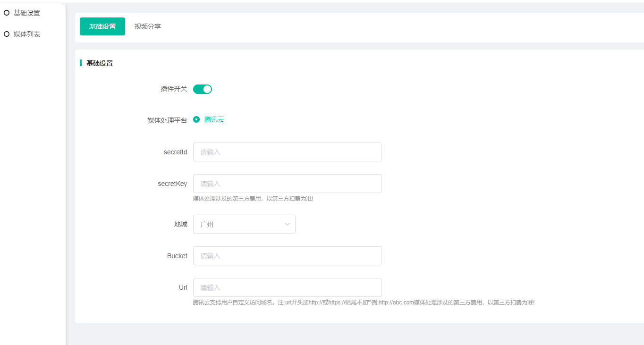Click into the Bucket text field
The image size is (644, 345).
click(287, 256)
